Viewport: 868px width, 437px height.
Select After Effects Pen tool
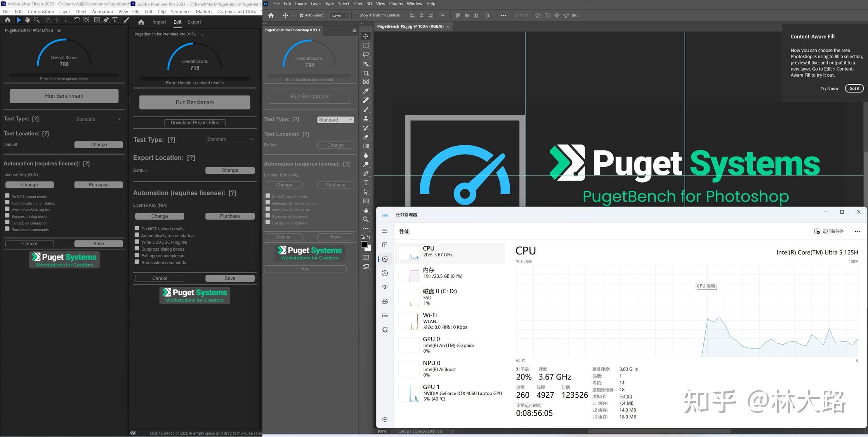tap(106, 20)
